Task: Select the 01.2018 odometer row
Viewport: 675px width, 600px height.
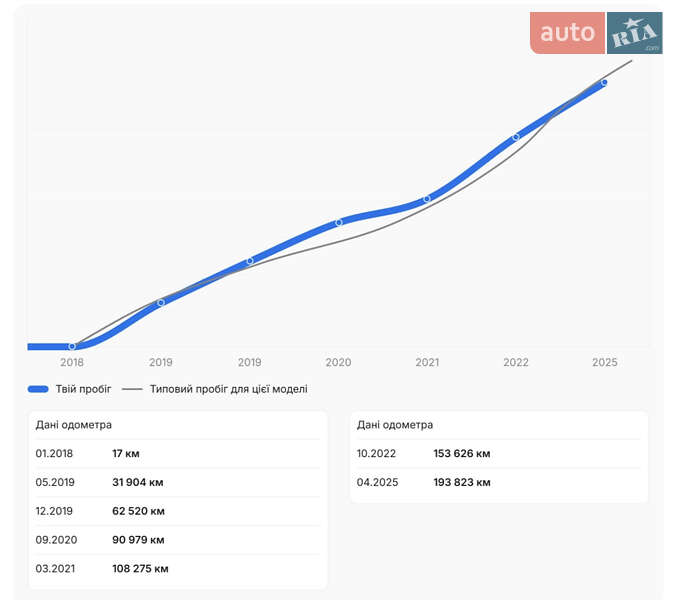Action: (177, 454)
